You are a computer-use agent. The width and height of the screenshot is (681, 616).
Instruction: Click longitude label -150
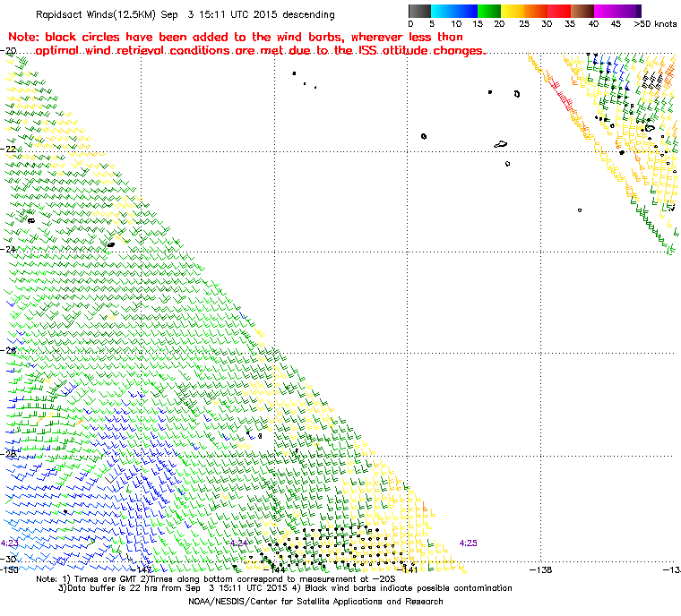pyautogui.click(x=9, y=569)
